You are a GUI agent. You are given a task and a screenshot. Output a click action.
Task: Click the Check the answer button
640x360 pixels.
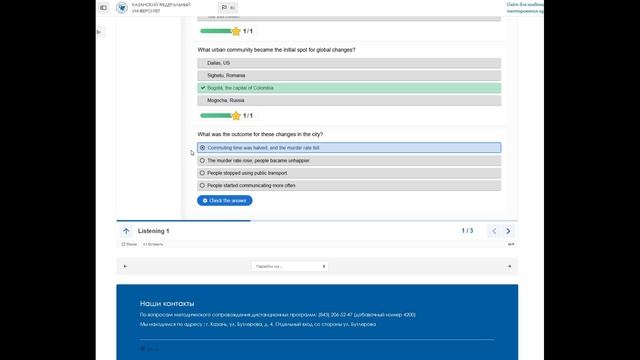224,200
